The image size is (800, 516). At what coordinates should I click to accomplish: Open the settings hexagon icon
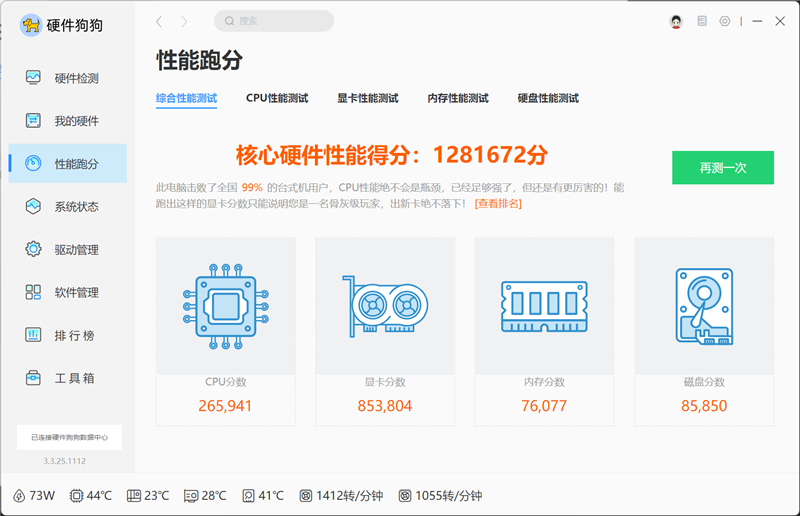click(724, 21)
